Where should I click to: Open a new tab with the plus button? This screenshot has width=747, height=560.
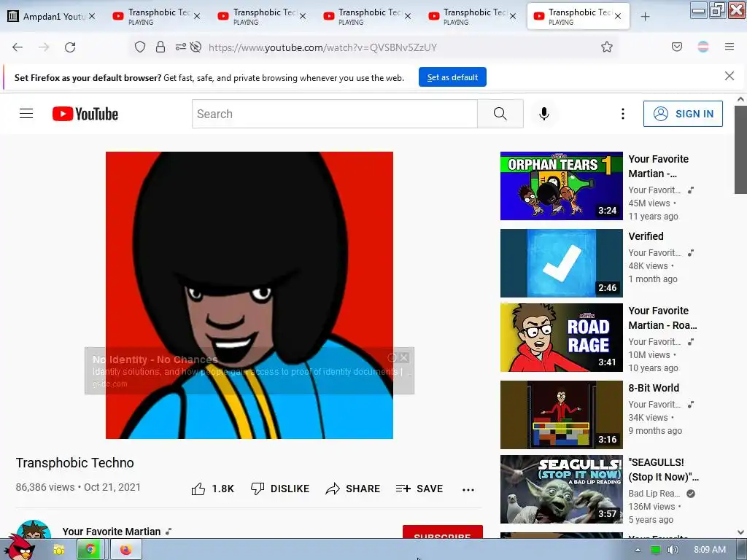pyautogui.click(x=645, y=17)
